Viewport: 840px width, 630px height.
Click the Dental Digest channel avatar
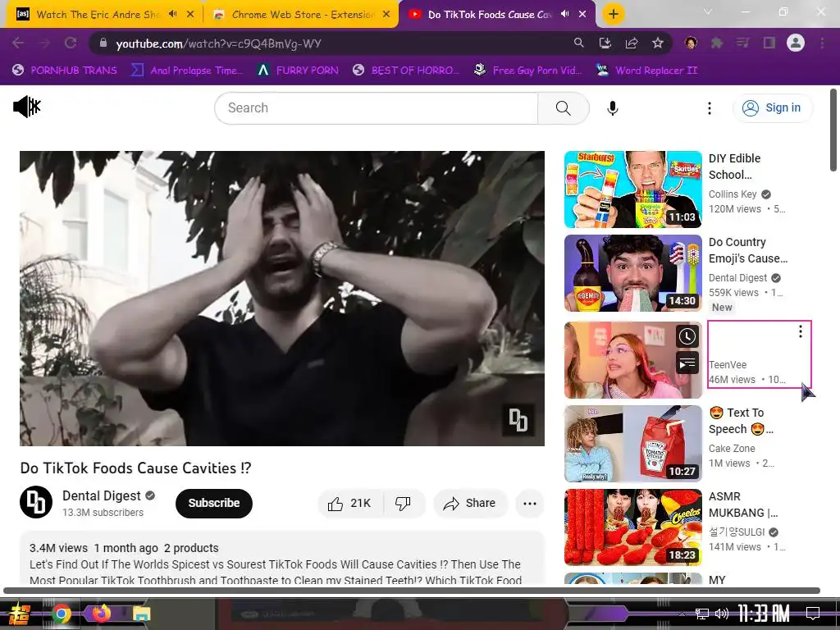click(36, 503)
